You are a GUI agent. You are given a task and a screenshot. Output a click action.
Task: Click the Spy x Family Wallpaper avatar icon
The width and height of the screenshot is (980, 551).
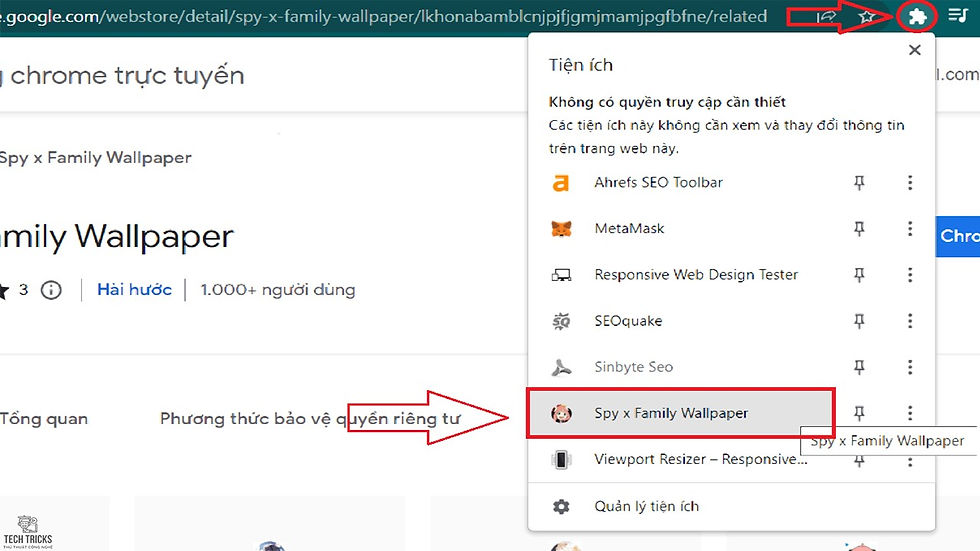pos(561,413)
